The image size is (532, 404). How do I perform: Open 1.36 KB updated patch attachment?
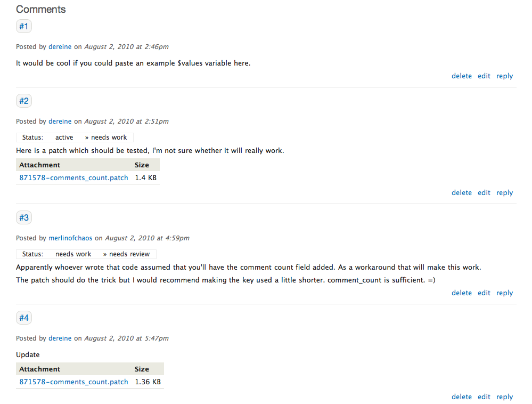point(73,382)
